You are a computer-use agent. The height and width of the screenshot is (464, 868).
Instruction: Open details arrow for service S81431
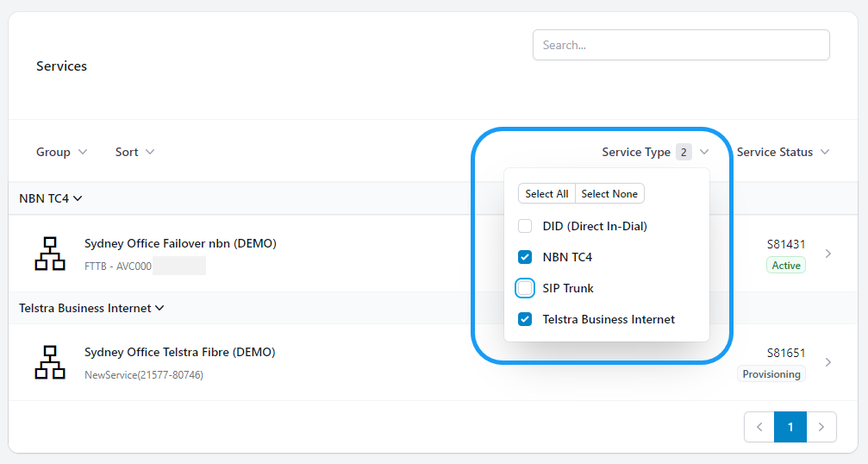[828, 254]
